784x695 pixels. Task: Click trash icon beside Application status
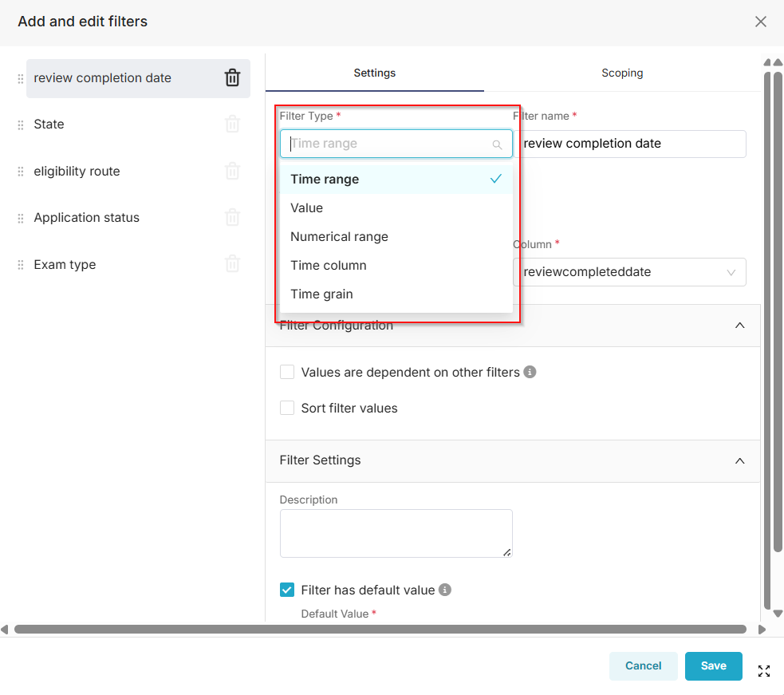coord(232,217)
